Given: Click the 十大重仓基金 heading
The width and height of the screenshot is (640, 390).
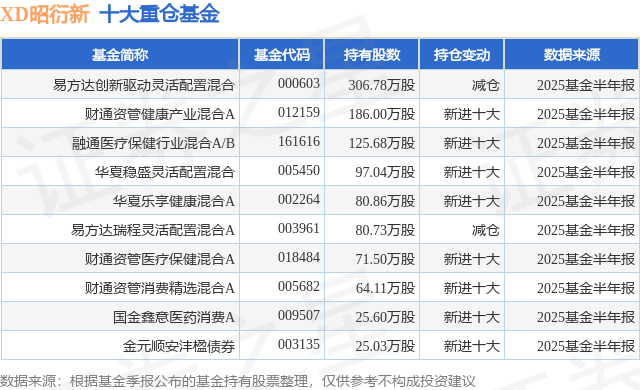Looking at the screenshot, I should tap(160, 14).
